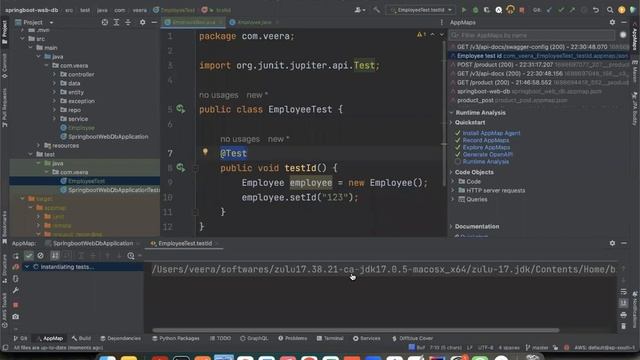Viewport: 640px width, 360px height.
Task: Toggle sort alphabetically icon in test toolbar
Action: [55, 256]
